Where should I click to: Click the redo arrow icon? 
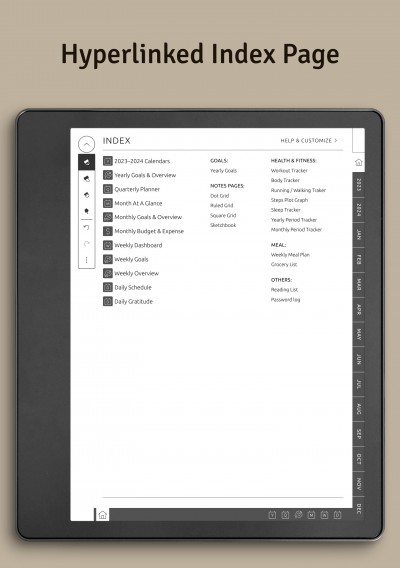point(86,244)
